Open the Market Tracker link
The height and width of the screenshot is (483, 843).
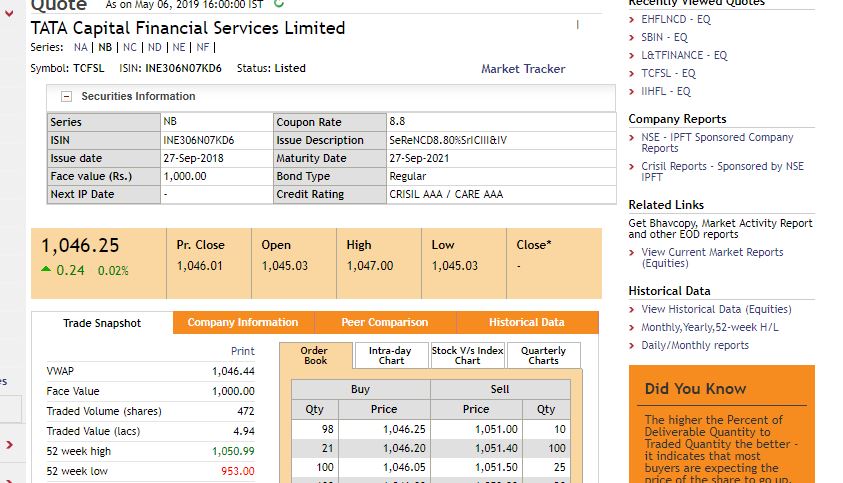(523, 69)
